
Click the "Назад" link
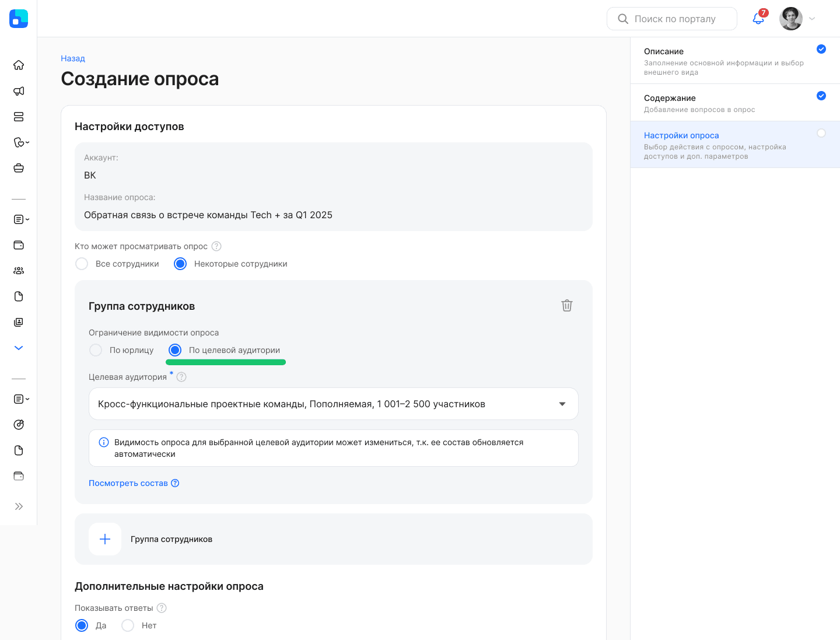coord(73,58)
